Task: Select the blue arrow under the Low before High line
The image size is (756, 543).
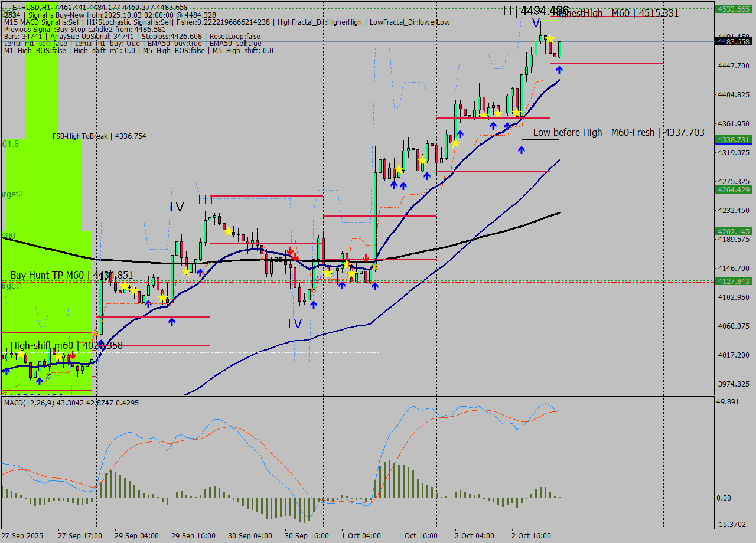Action: 521,150
